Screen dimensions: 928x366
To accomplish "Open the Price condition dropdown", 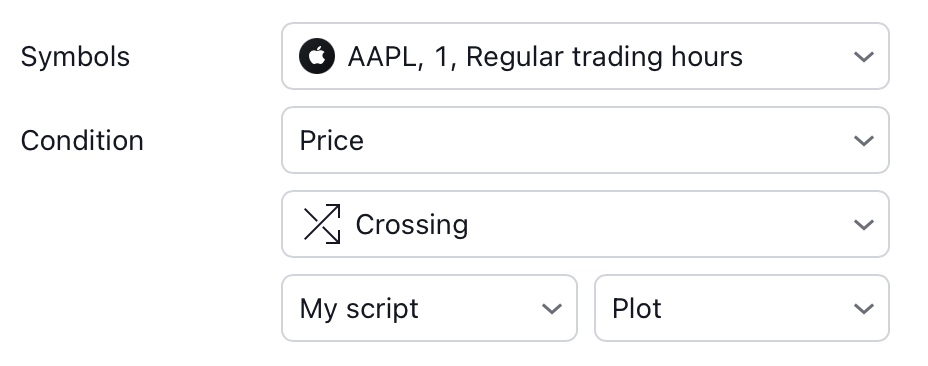I will (585, 140).
